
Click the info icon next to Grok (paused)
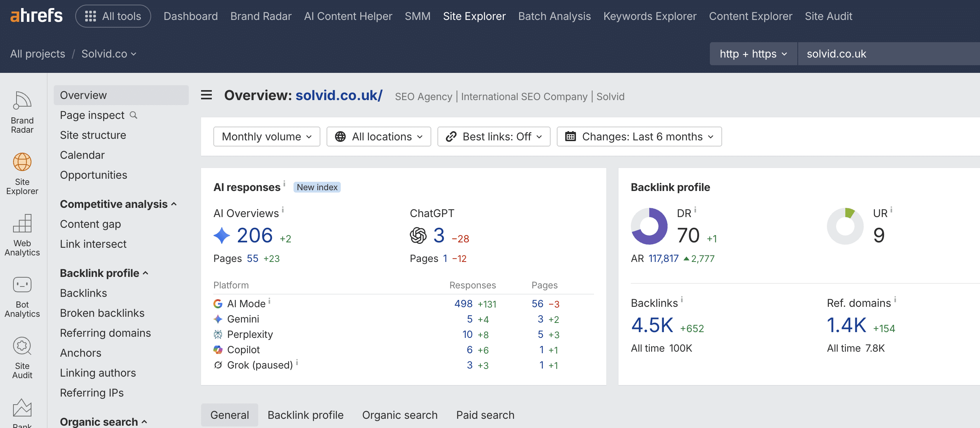(x=297, y=362)
